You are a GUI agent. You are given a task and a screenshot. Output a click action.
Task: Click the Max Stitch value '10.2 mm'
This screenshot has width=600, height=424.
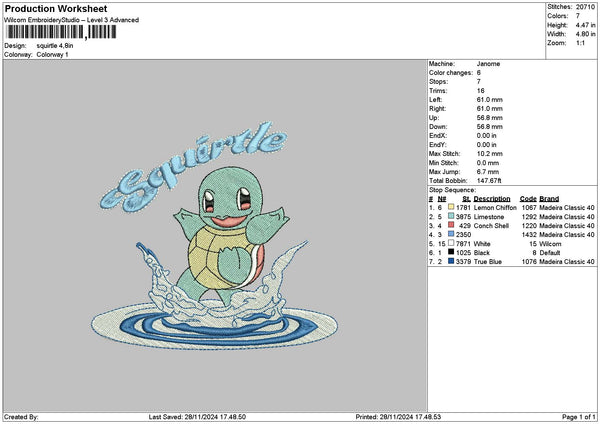[489, 154]
